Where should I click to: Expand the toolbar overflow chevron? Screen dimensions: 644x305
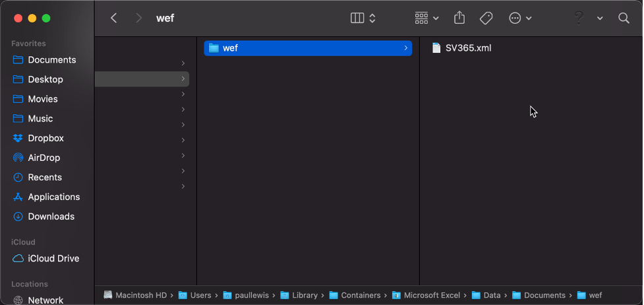click(x=600, y=18)
